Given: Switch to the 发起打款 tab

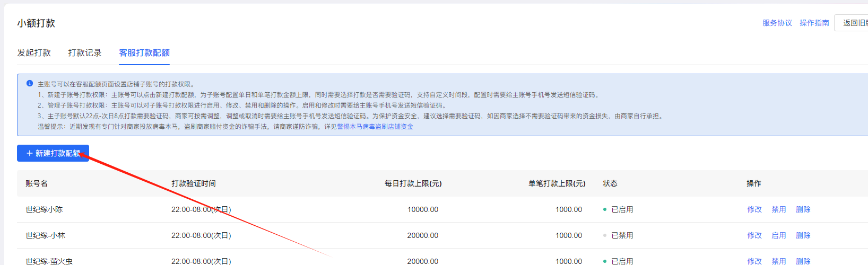Looking at the screenshot, I should point(34,53).
